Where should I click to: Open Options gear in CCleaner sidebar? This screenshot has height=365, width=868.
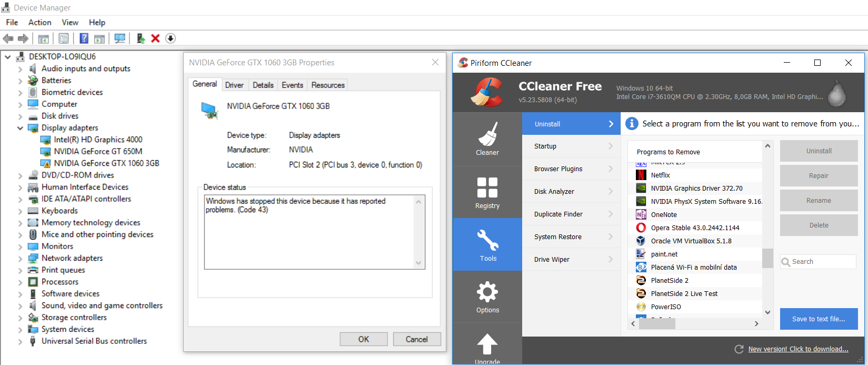(x=487, y=297)
